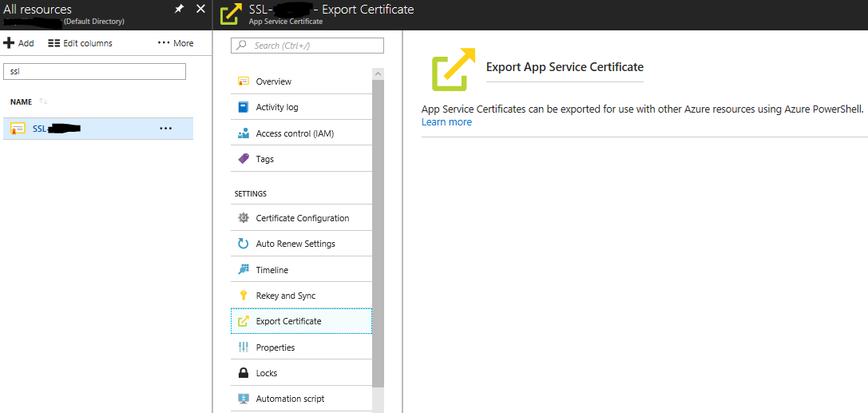Open the SSL resource ellipsis context menu
This screenshot has width=868, height=413.
tap(165, 129)
